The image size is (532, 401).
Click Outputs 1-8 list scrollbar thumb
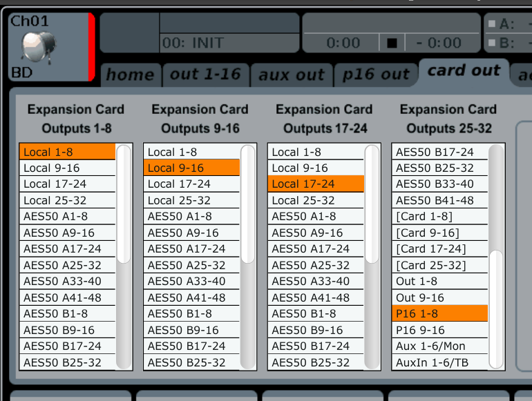click(124, 204)
